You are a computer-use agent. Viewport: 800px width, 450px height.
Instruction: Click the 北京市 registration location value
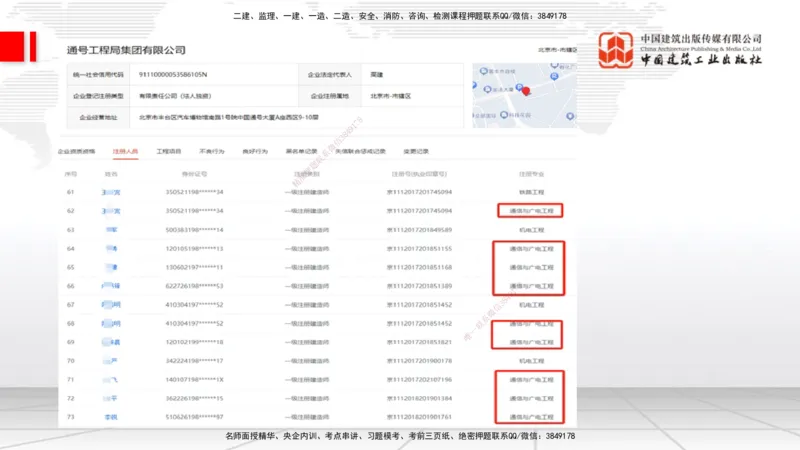[x=390, y=96]
